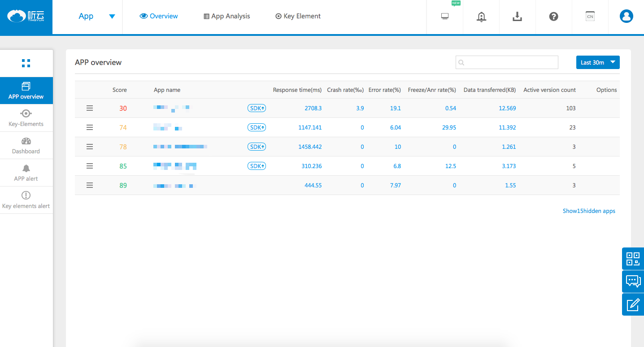This screenshot has width=644, height=347.
Task: Open the Last 30m time range dropdown
Action: (597, 62)
